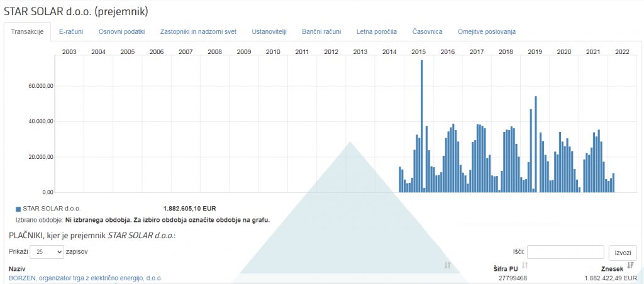
Task: Open the Omejitve poslovanja tab
Action: 487,31
